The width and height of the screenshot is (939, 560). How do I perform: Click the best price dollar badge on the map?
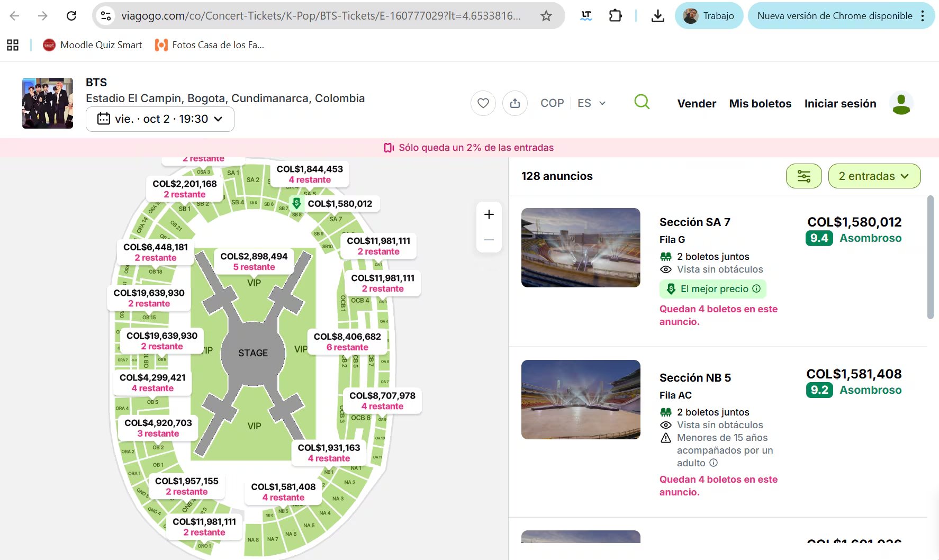(x=298, y=203)
